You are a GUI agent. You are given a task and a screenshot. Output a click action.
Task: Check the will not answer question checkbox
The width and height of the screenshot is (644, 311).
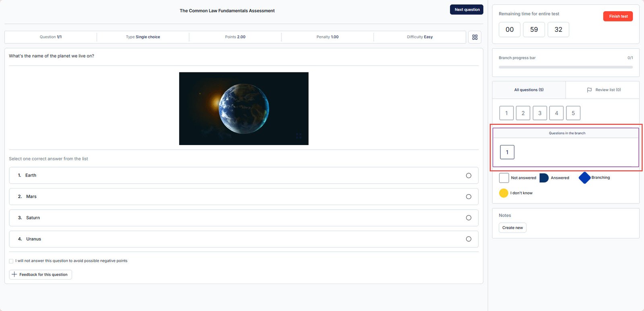coord(11,261)
